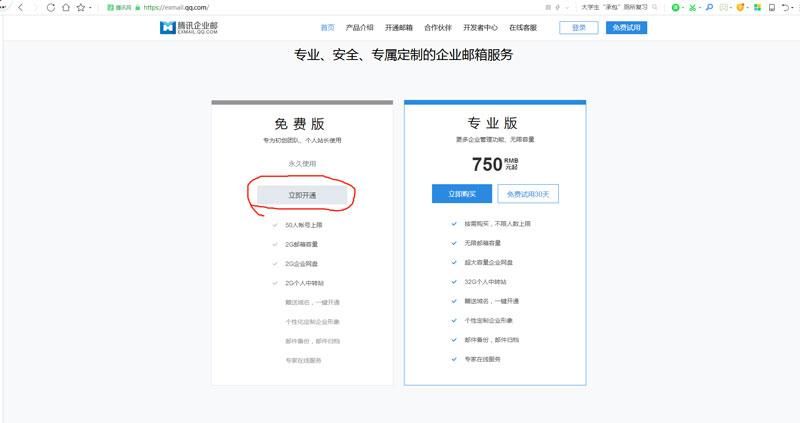Click the colorful grid apps icon

(x=757, y=8)
